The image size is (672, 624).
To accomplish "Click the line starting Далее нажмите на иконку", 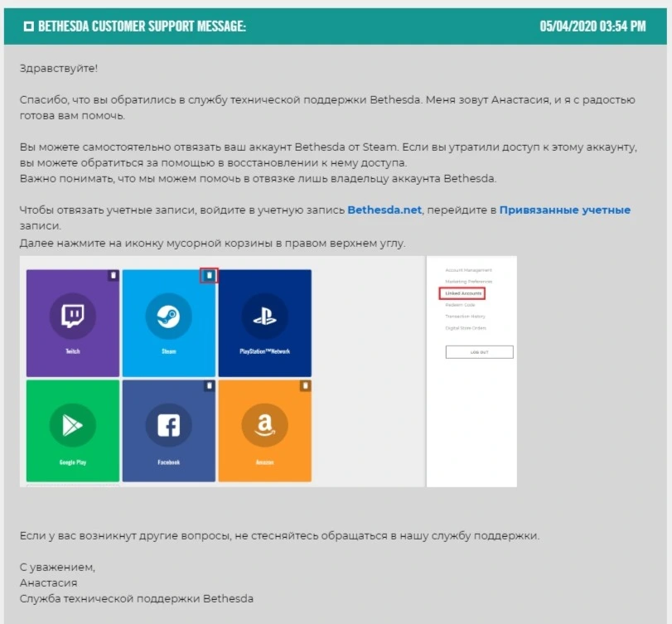I will pyautogui.click(x=212, y=244).
